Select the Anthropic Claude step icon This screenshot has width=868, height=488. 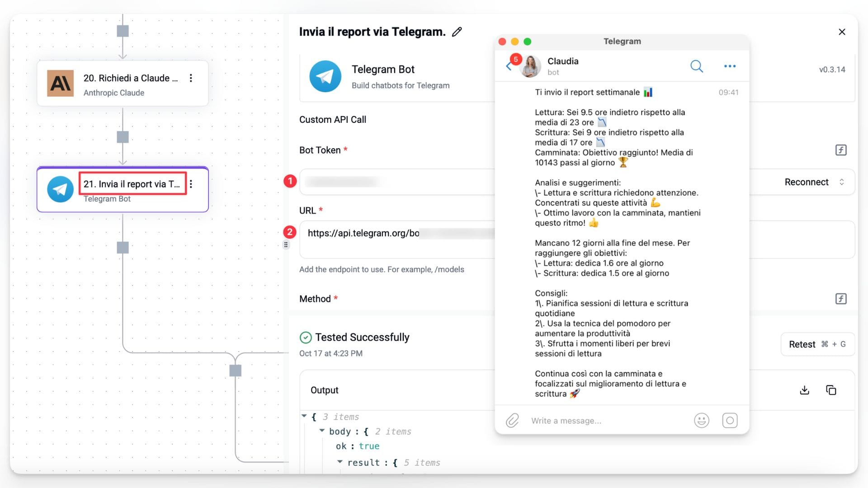click(x=61, y=83)
